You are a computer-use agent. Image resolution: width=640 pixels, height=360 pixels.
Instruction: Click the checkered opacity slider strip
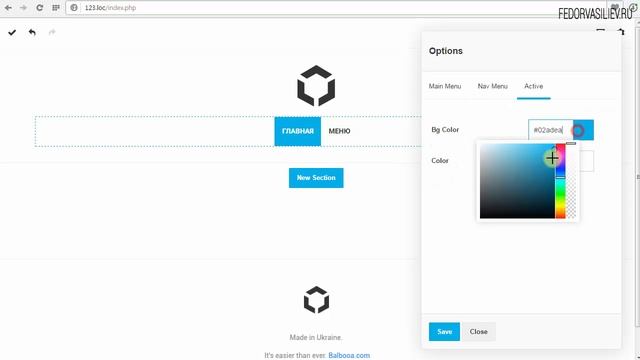pos(571,181)
